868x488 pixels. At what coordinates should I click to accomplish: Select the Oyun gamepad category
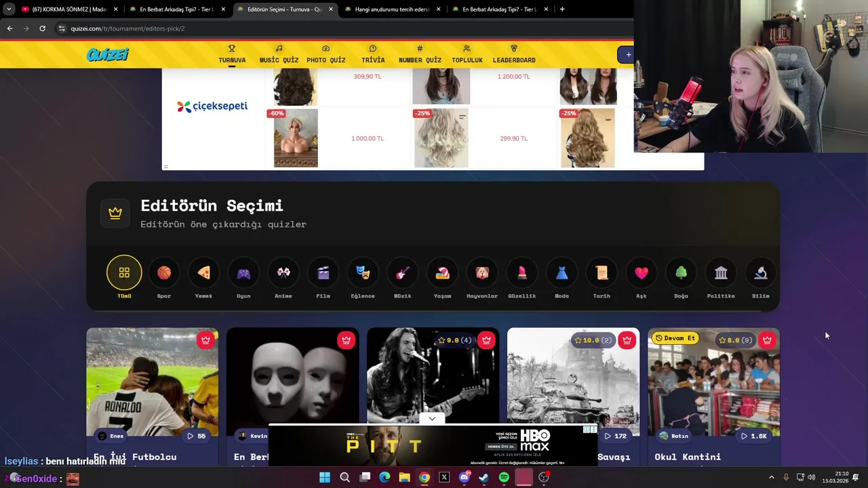point(243,277)
